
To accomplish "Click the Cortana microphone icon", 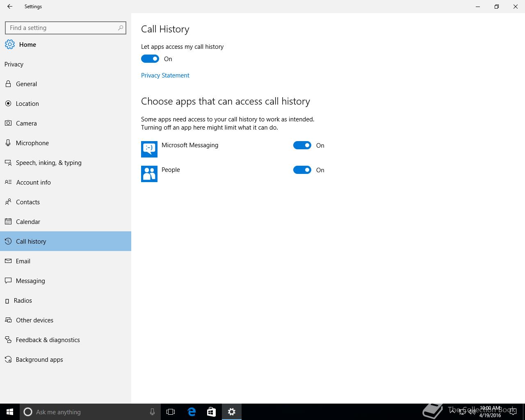I will (152, 412).
